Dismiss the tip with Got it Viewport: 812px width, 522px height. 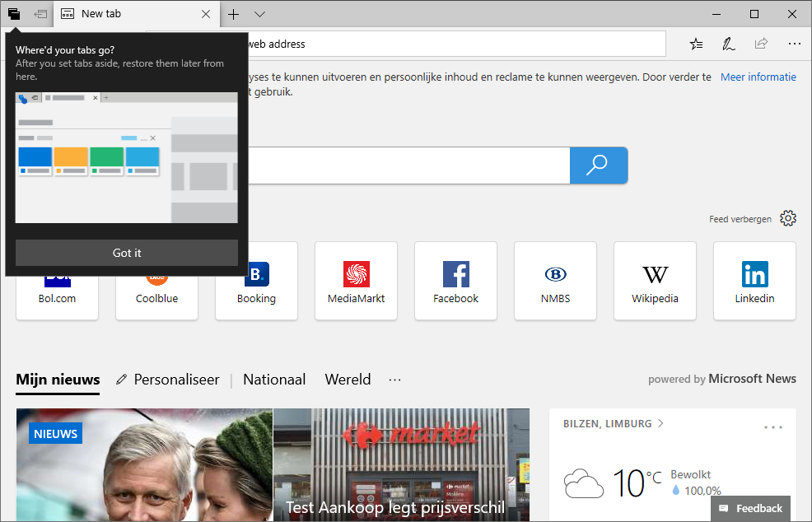pos(127,253)
